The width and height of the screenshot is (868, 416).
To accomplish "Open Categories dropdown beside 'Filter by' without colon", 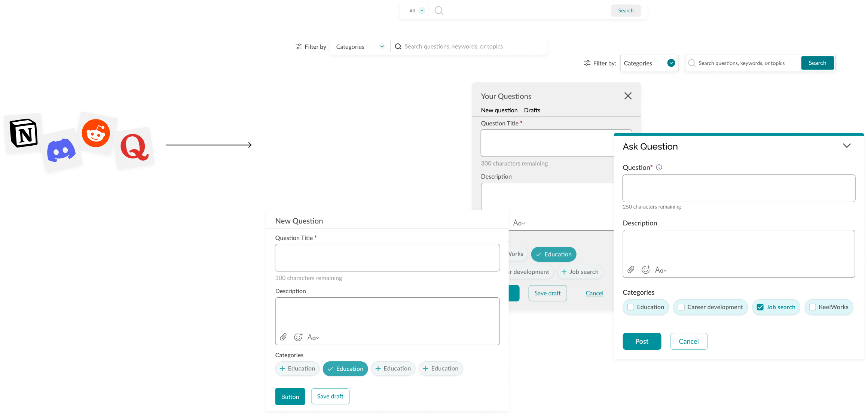I will click(x=360, y=46).
